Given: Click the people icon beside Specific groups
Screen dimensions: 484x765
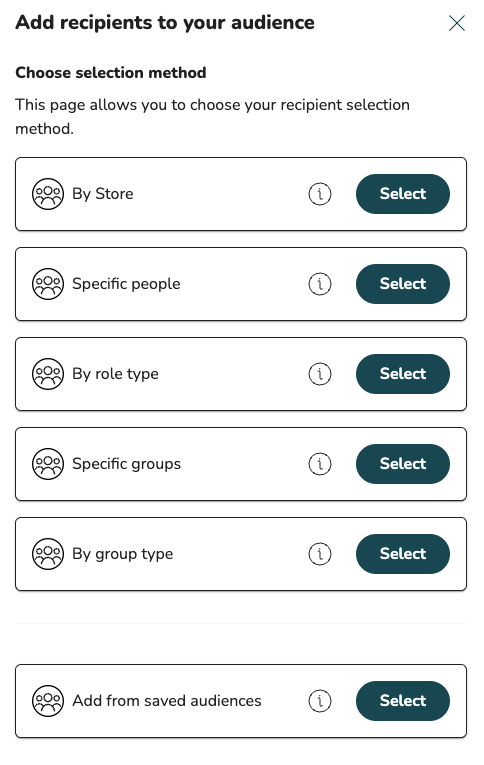Looking at the screenshot, I should [48, 464].
